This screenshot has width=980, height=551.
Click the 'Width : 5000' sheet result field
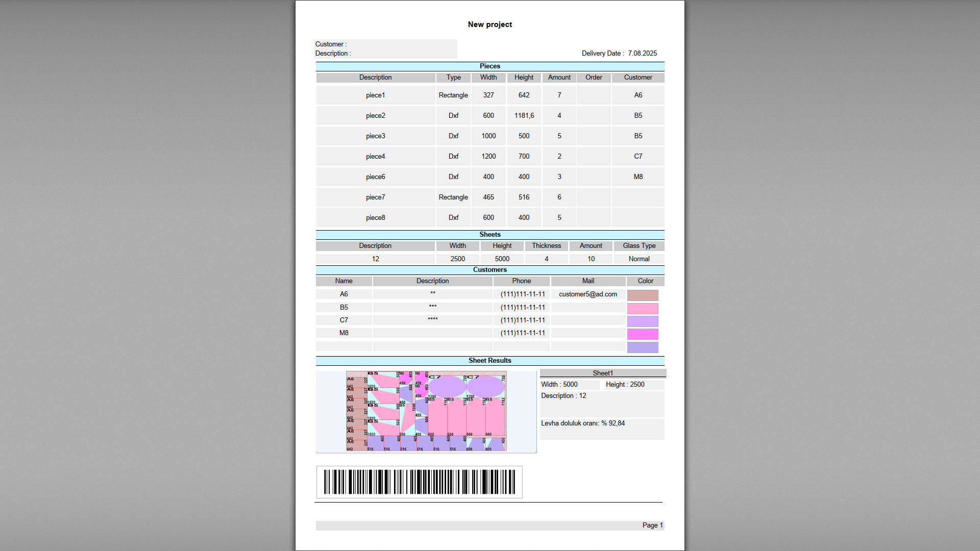(x=570, y=385)
